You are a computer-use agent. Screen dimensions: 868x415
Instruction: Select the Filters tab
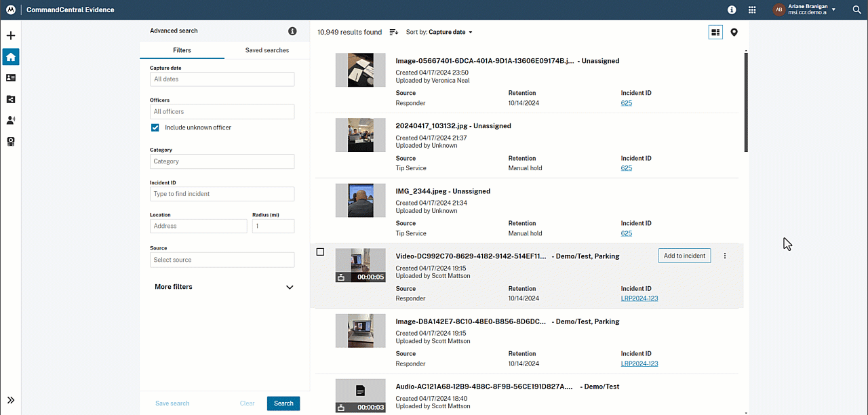182,50
